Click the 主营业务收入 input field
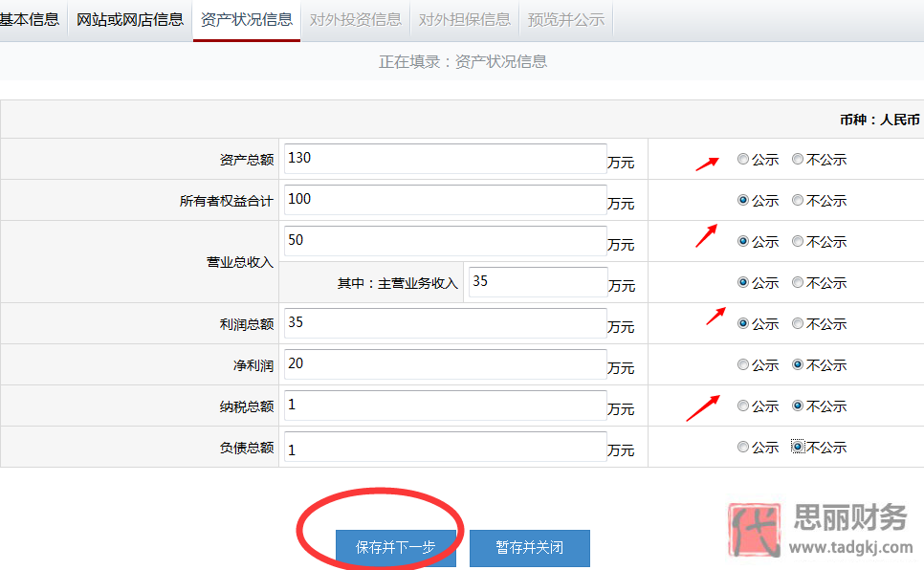Viewport: 924px width, 570px height. [x=536, y=281]
